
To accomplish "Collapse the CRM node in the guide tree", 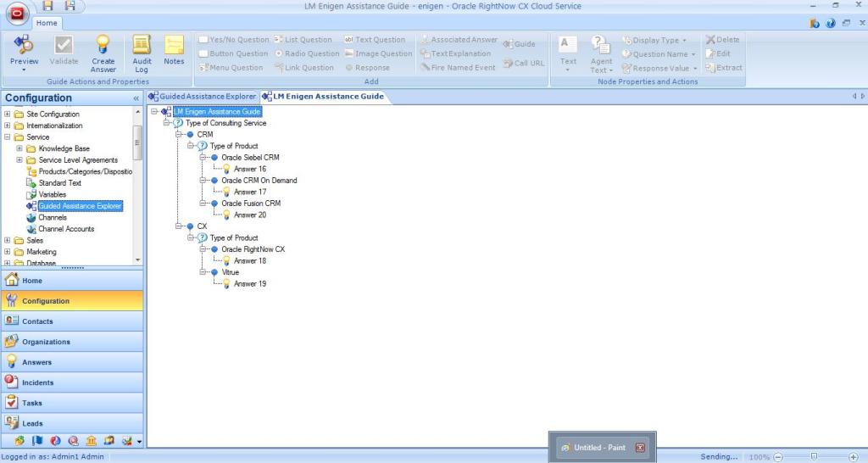I will coord(179,135).
